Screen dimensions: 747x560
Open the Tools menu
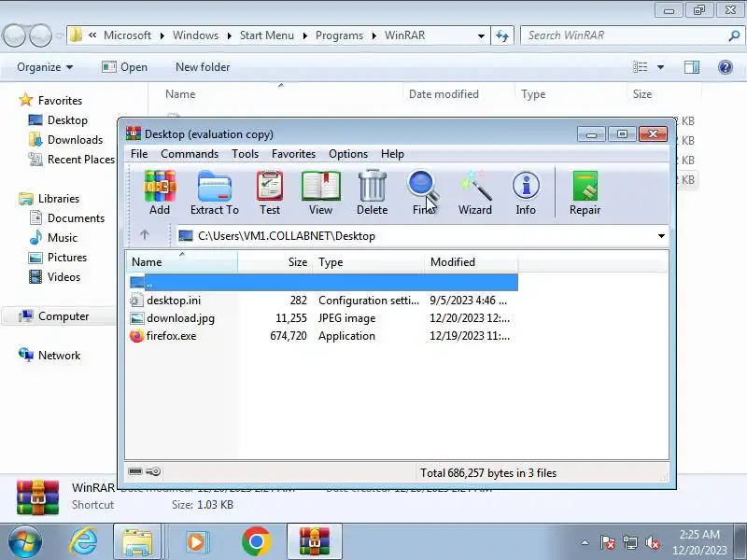tap(245, 154)
